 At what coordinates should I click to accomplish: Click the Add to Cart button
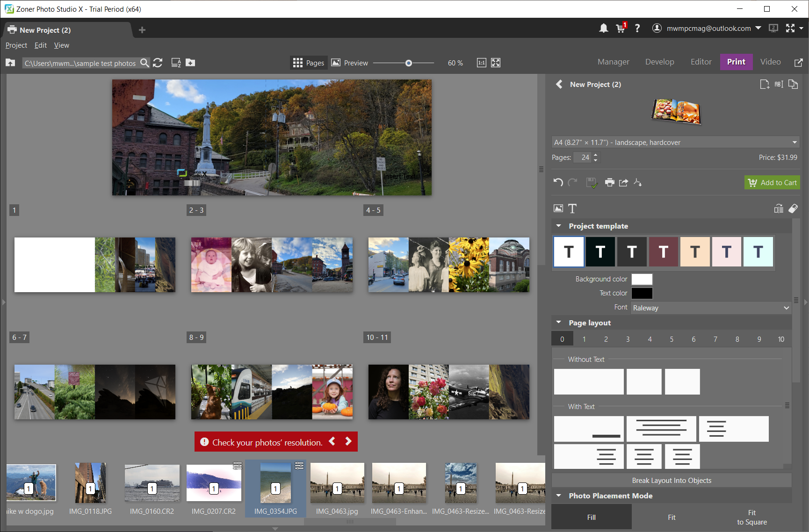pos(772,182)
